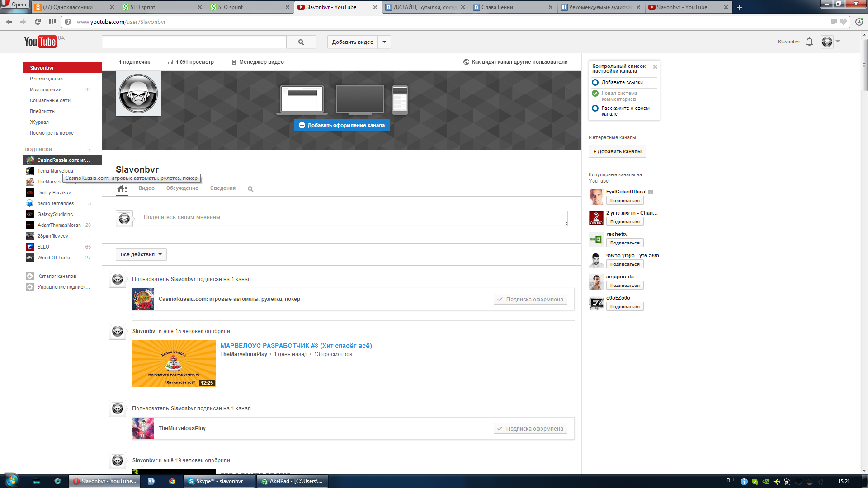Click the channel profile picture on banner
868x488 pixels.
click(x=138, y=94)
